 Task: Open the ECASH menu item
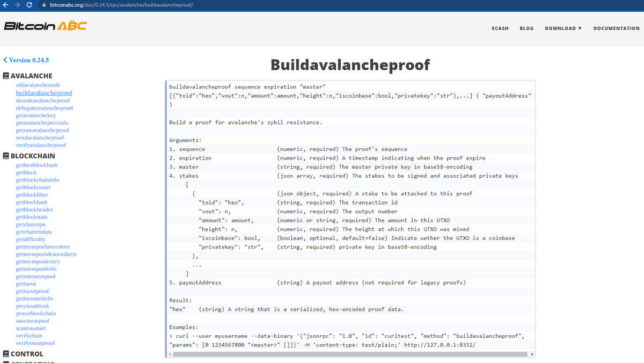[500, 28]
